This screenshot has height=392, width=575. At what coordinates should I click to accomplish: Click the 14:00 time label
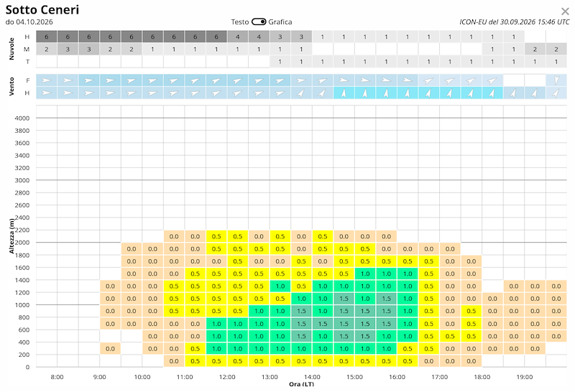[x=312, y=377]
